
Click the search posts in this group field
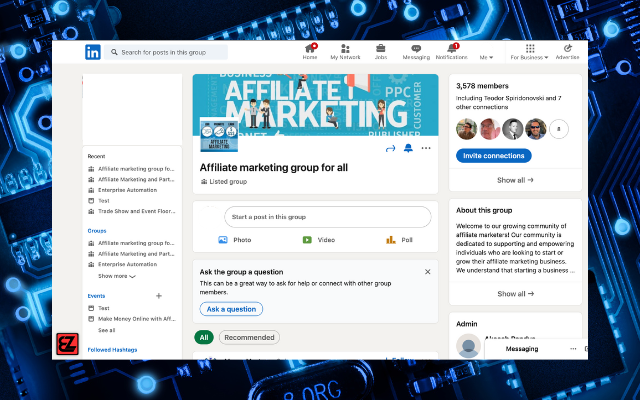point(166,52)
